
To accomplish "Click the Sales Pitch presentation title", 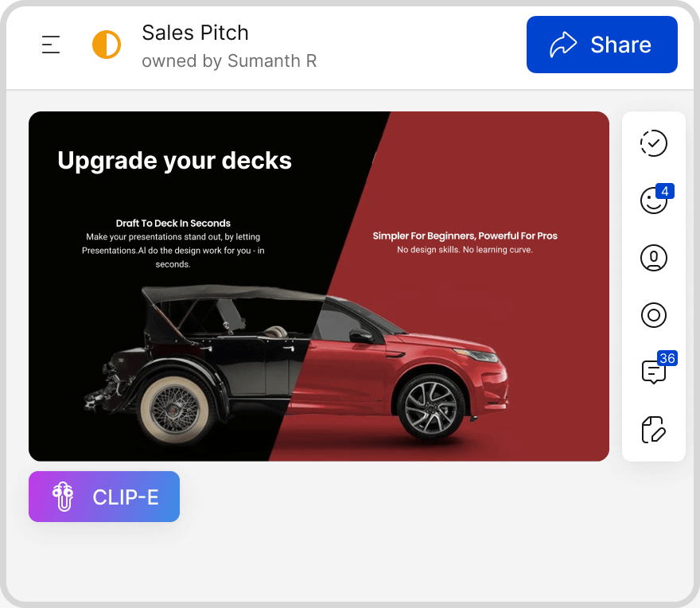I will point(195,33).
